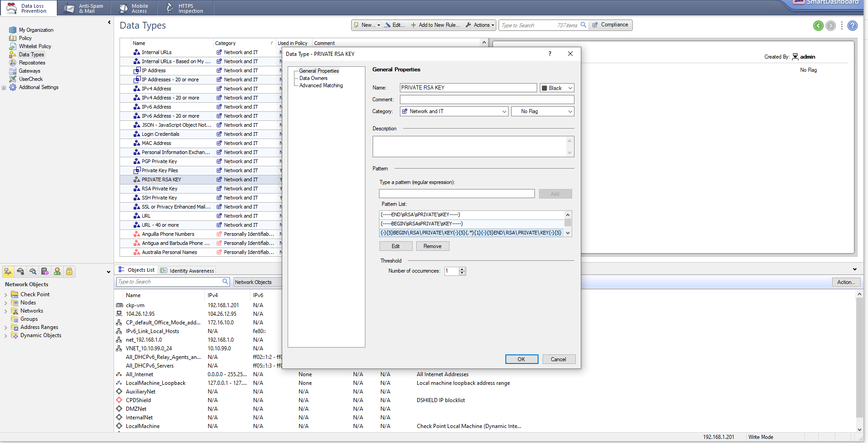This screenshot has height=443, width=868.
Task: Click the Compliance toolbar button
Action: point(610,25)
